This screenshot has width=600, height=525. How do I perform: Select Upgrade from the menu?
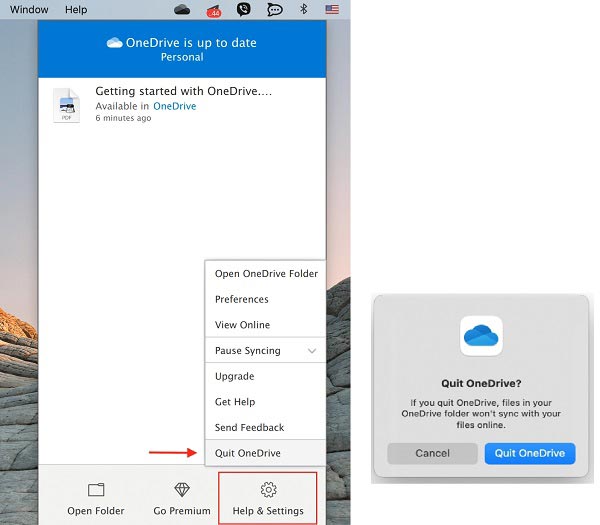266,376
